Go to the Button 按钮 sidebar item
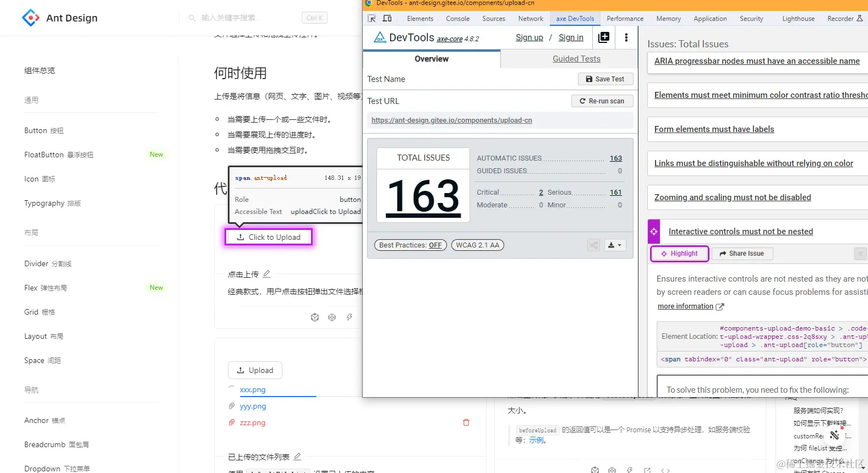The width and height of the screenshot is (868, 473). tap(44, 130)
